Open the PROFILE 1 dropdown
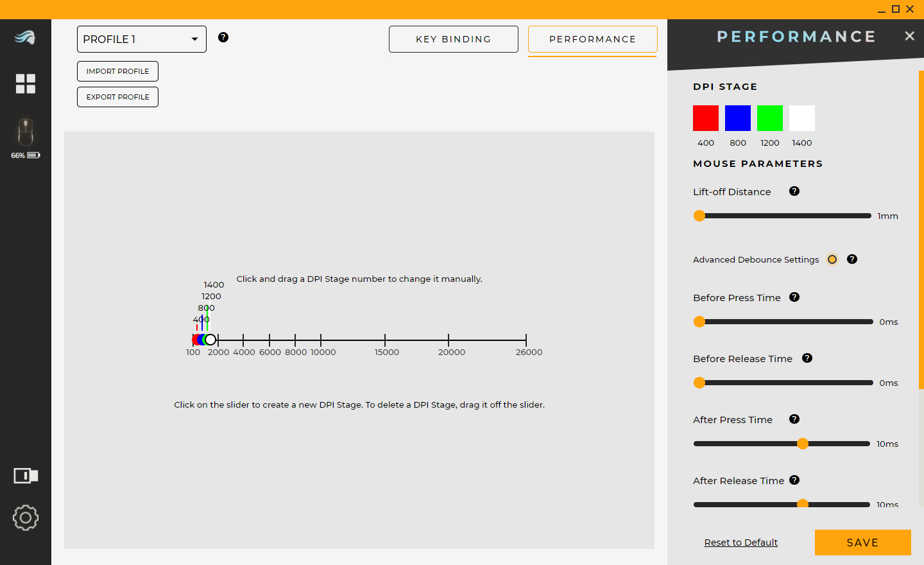The width and height of the screenshot is (924, 565). pyautogui.click(x=142, y=39)
